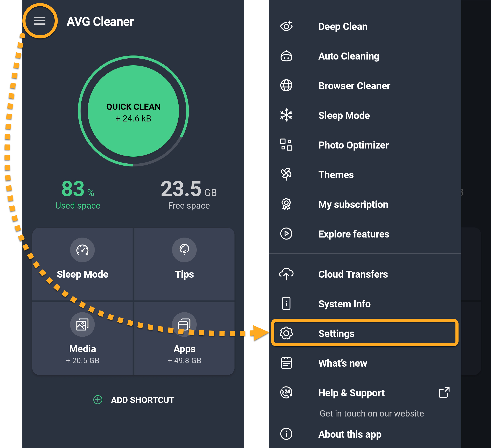Open the external link icon beside Help & Support

point(444,393)
